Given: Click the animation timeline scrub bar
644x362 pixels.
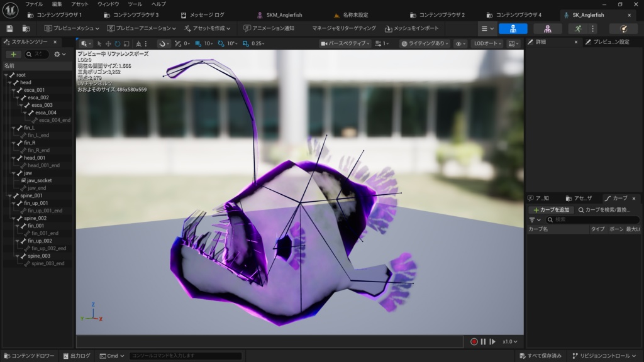Looking at the screenshot, I should coord(269,341).
